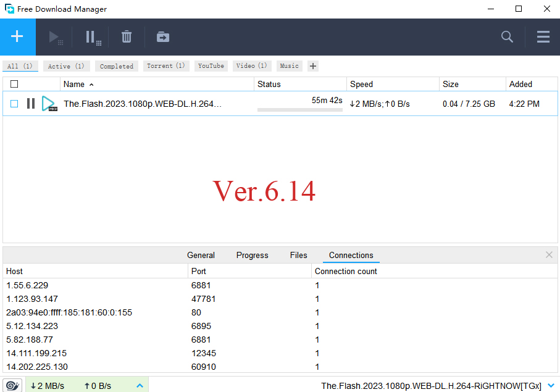Sort connections by Host column
Screen dimensions: 560x392
click(95, 272)
